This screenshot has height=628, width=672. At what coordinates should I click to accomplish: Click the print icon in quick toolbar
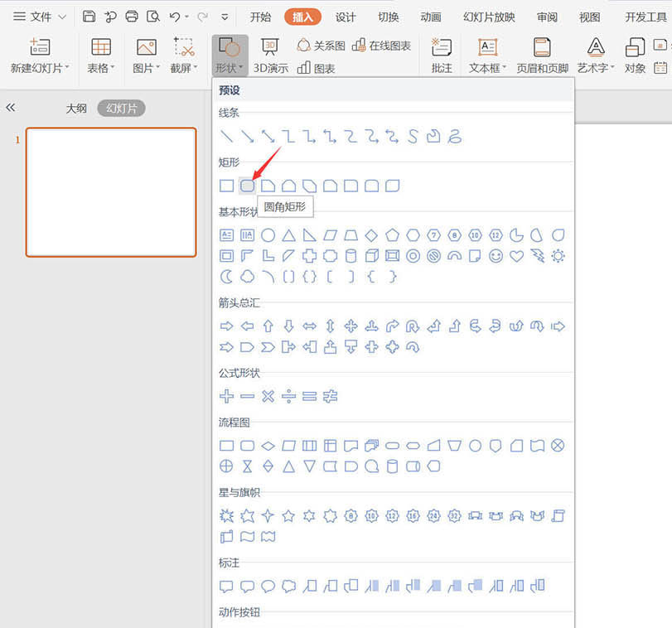(x=132, y=17)
